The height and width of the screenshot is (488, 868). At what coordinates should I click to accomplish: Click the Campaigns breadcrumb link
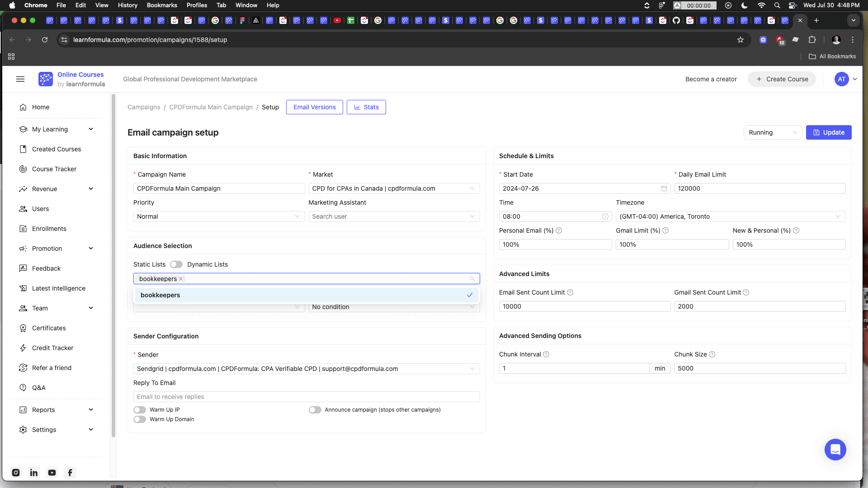click(x=144, y=107)
